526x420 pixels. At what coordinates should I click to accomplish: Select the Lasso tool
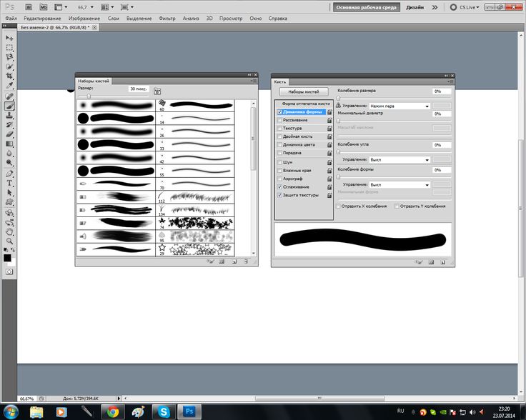[9, 56]
